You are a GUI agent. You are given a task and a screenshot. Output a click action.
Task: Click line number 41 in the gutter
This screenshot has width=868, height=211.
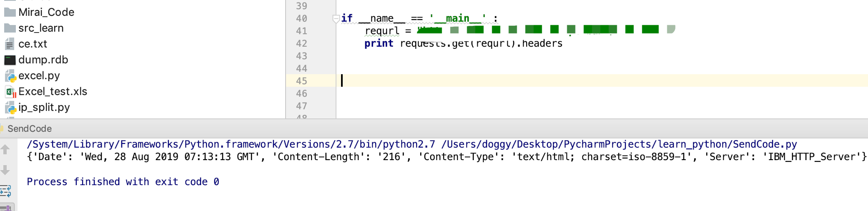click(301, 31)
